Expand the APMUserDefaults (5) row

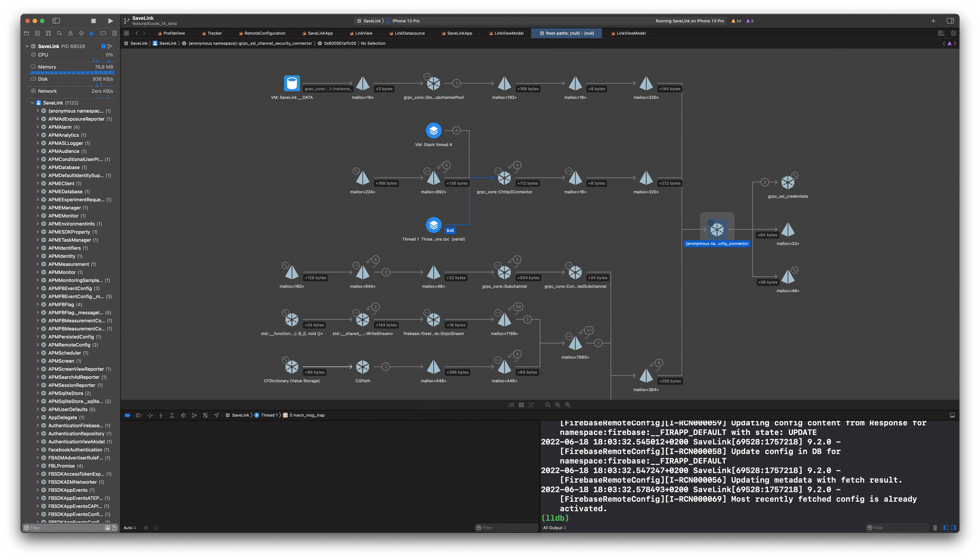(37, 410)
